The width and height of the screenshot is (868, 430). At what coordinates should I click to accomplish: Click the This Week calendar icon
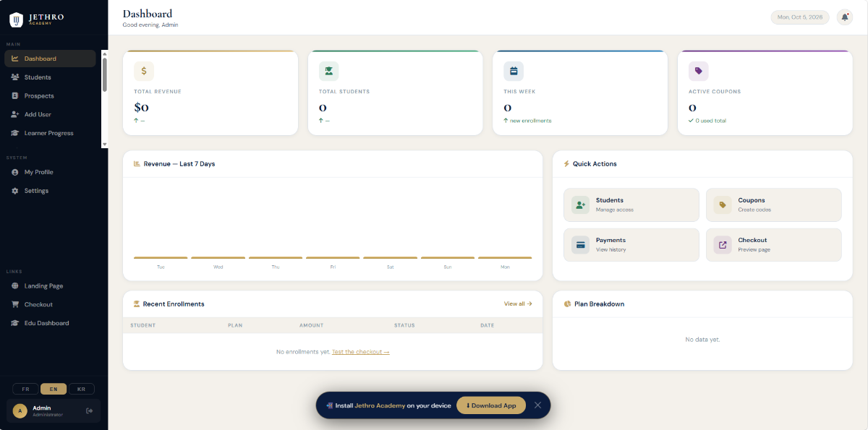click(x=514, y=71)
